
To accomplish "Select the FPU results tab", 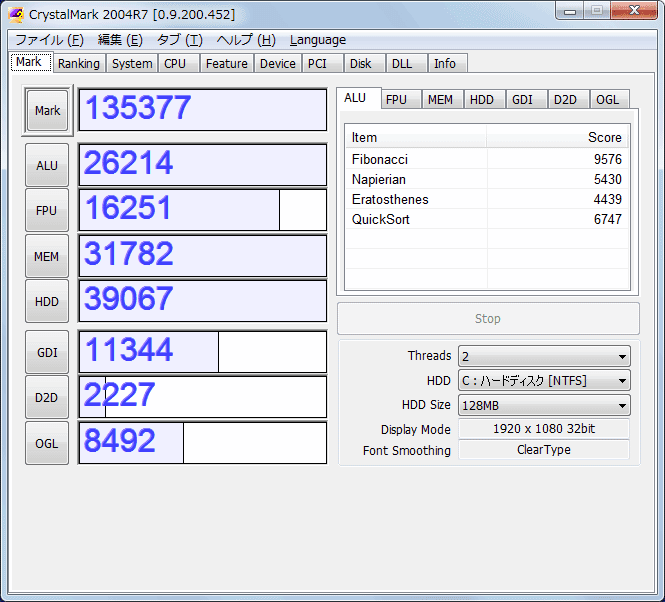I will pos(397,100).
